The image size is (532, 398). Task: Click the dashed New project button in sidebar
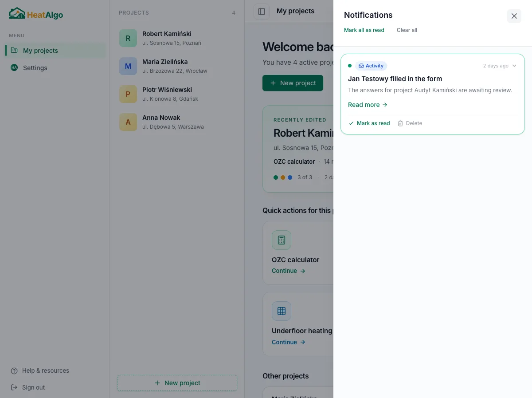[177, 383]
